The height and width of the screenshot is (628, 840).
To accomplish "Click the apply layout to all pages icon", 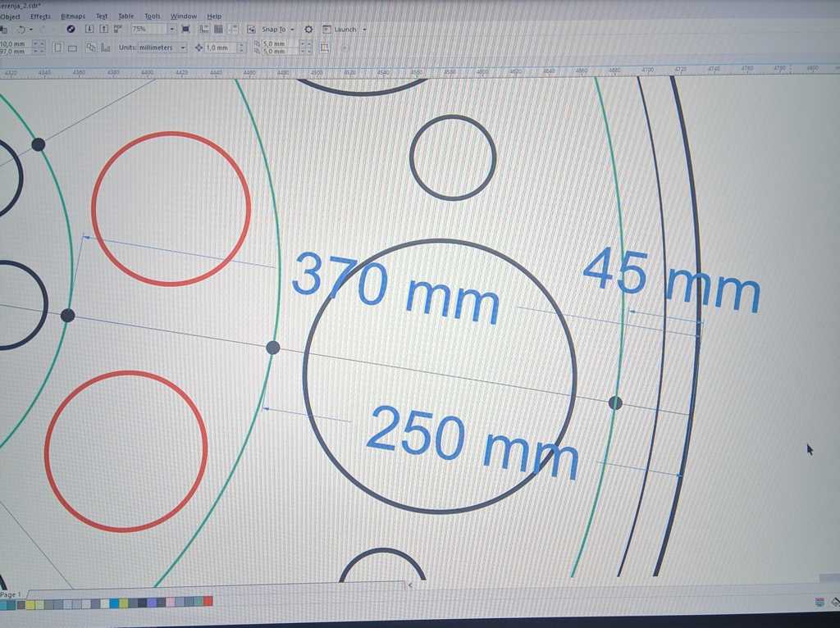I will (91, 48).
